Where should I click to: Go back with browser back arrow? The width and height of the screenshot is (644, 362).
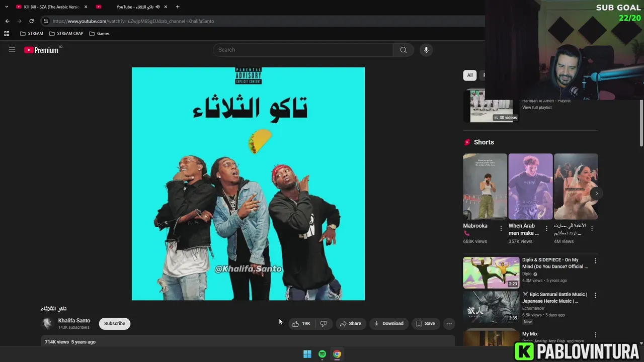click(7, 21)
